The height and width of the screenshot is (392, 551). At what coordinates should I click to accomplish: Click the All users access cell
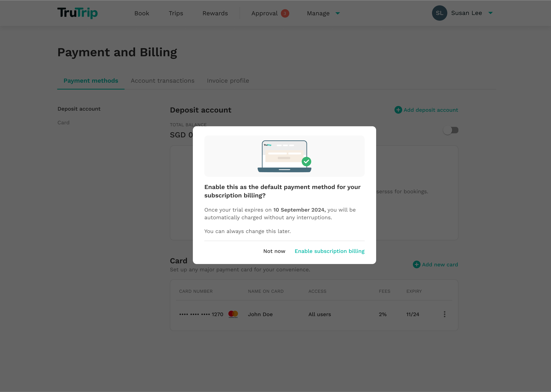click(x=320, y=314)
